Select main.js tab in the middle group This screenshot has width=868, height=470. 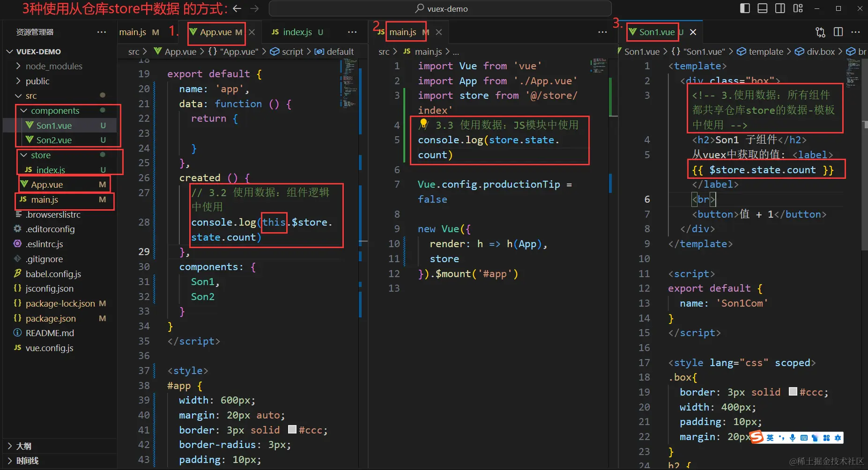click(403, 32)
